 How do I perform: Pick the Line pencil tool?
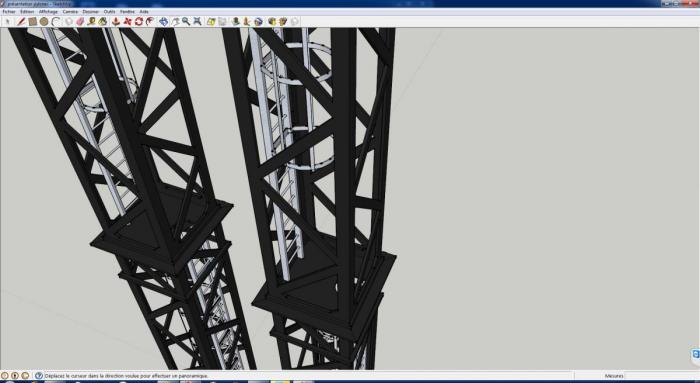[x=21, y=21]
